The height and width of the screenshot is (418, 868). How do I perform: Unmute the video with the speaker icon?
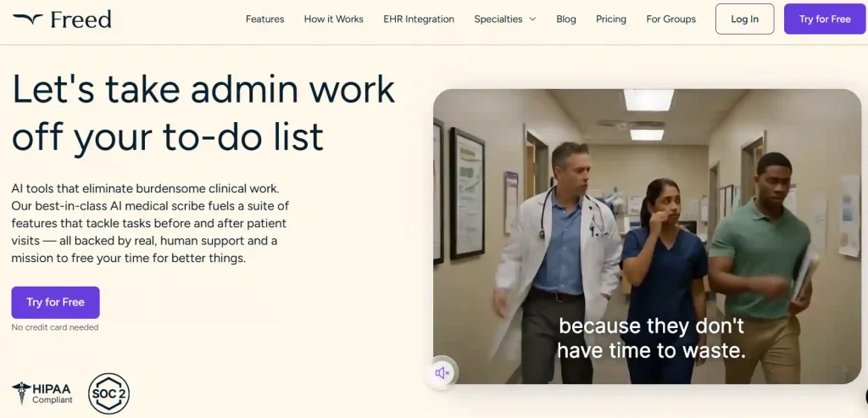(x=442, y=373)
